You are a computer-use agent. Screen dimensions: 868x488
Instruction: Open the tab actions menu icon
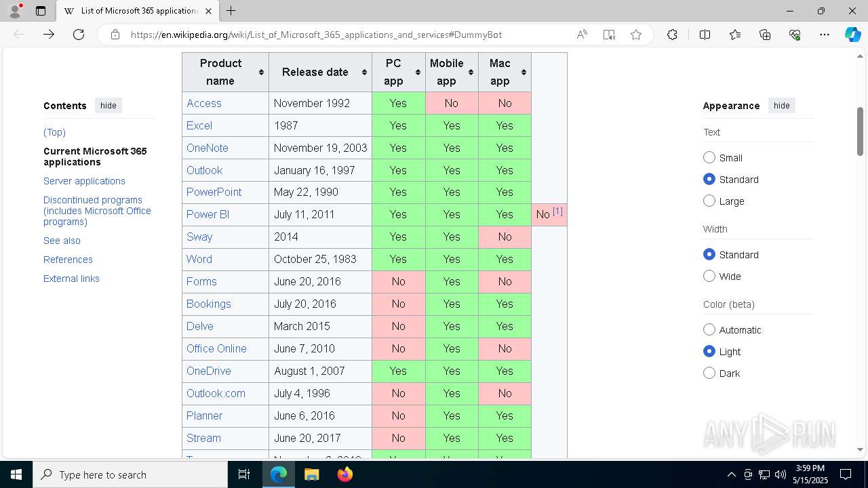point(41,11)
